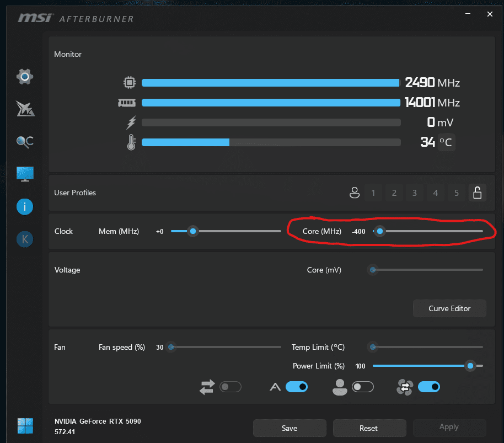This screenshot has width=504, height=443.
Task: Click the temperature monitor bar
Action: (271, 142)
